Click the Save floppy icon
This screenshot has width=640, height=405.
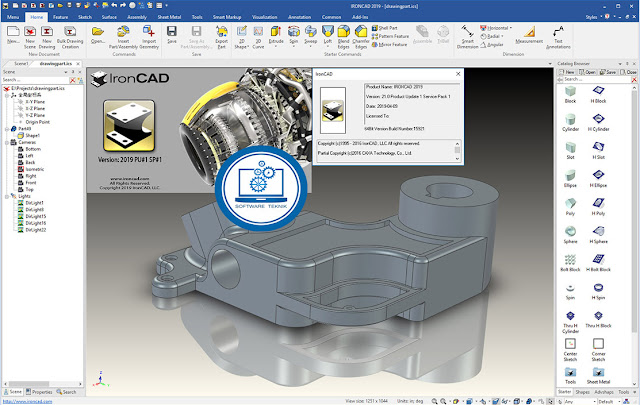172,31
